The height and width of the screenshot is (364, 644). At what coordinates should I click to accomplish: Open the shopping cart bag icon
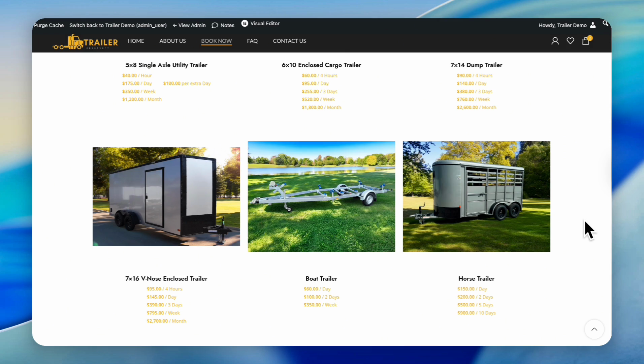[x=586, y=41]
